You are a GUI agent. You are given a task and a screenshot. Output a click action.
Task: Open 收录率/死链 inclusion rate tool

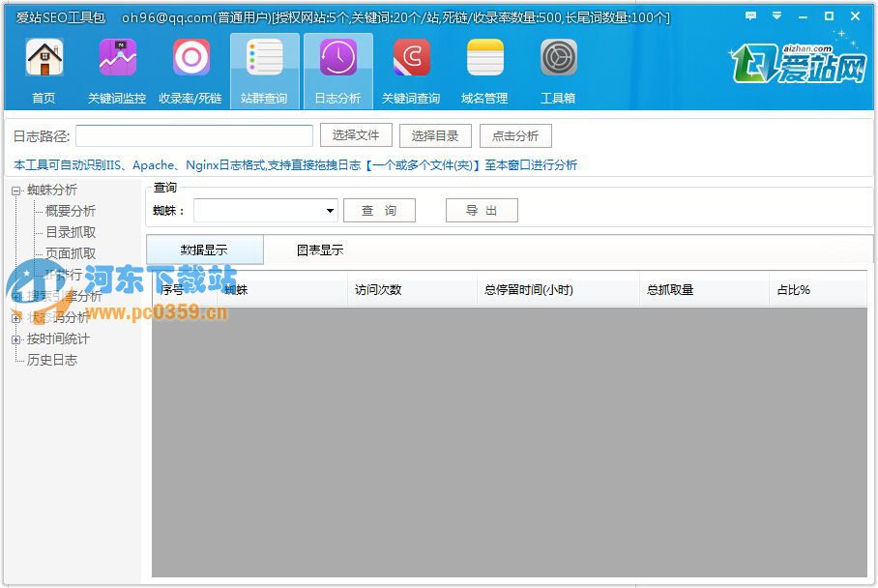(190, 70)
